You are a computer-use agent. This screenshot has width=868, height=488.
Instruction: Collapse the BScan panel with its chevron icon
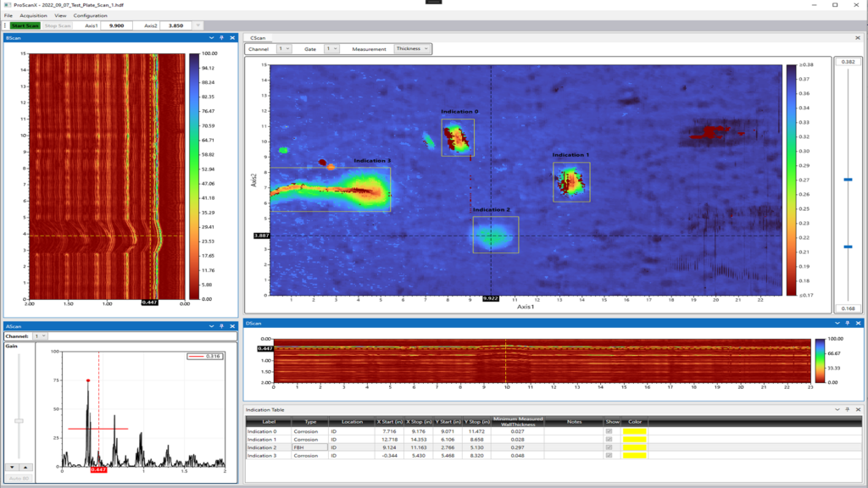point(211,37)
